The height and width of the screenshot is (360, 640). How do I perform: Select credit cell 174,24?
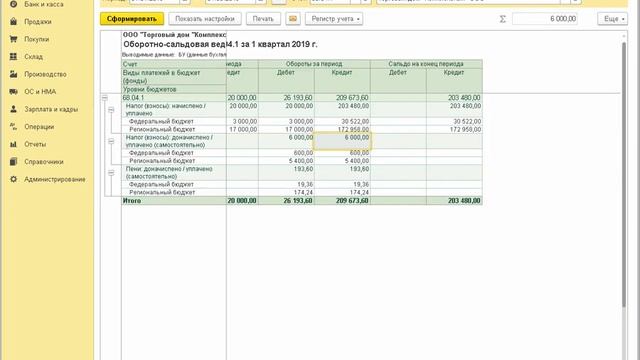tap(342, 192)
